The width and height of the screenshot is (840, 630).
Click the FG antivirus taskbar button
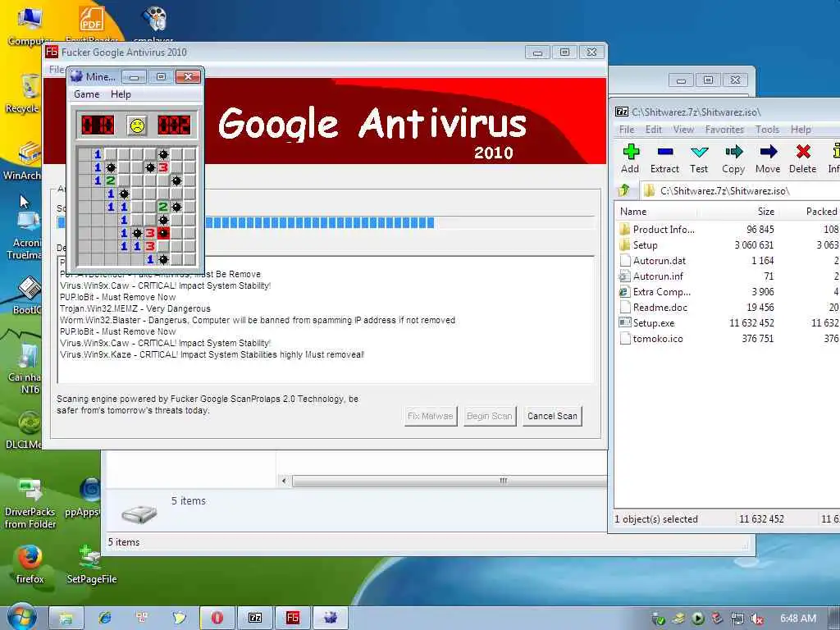pos(293,618)
